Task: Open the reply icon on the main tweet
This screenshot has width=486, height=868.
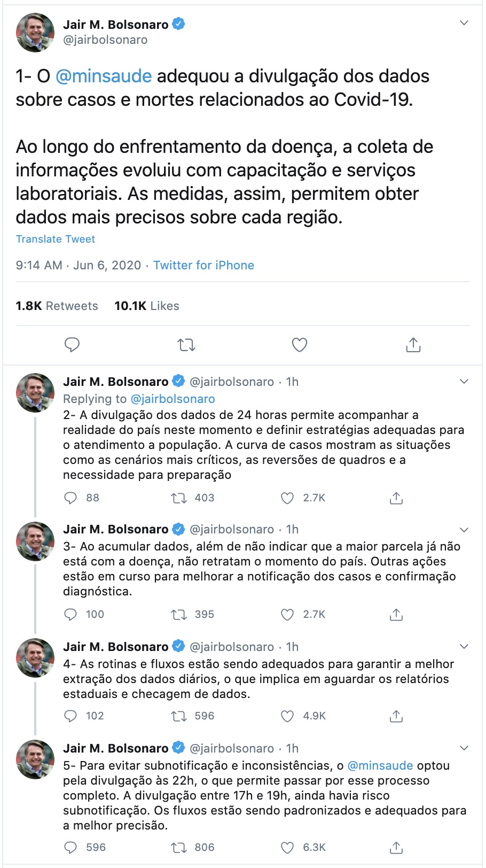Action: [73, 345]
